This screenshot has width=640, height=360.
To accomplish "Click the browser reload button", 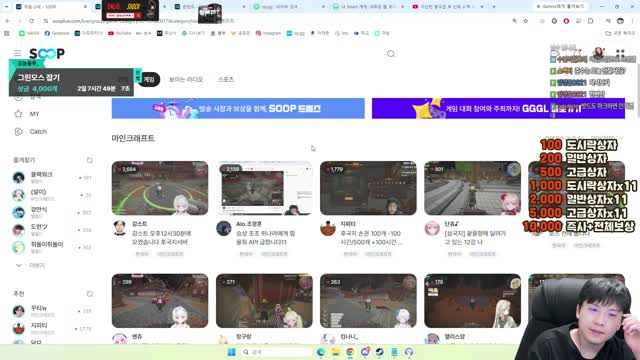I will 31,21.
